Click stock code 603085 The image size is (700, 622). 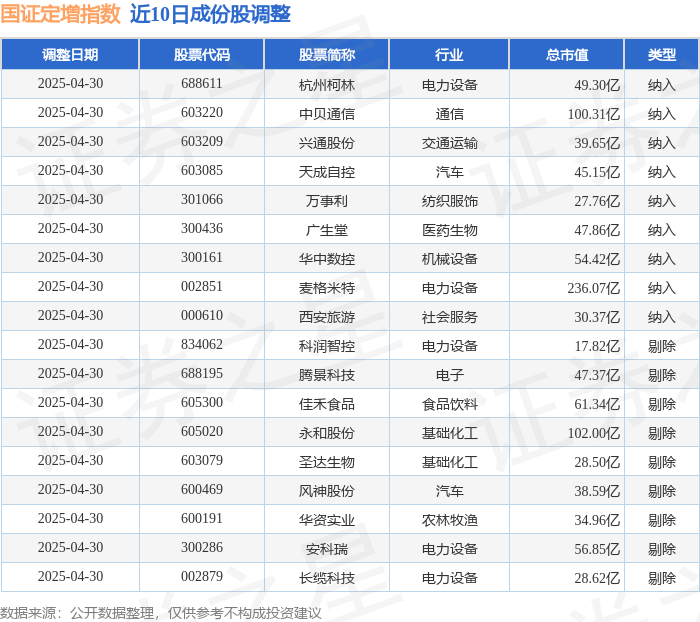point(202,171)
